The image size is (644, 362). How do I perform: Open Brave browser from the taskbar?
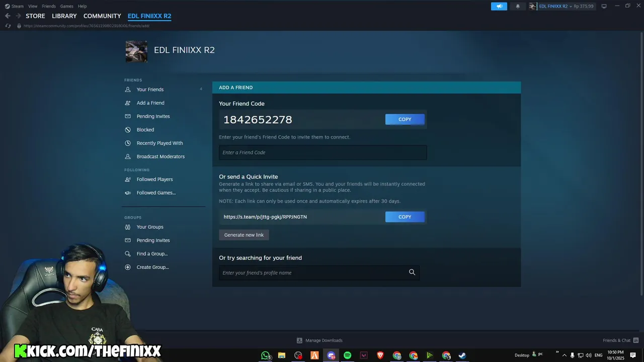(380, 355)
